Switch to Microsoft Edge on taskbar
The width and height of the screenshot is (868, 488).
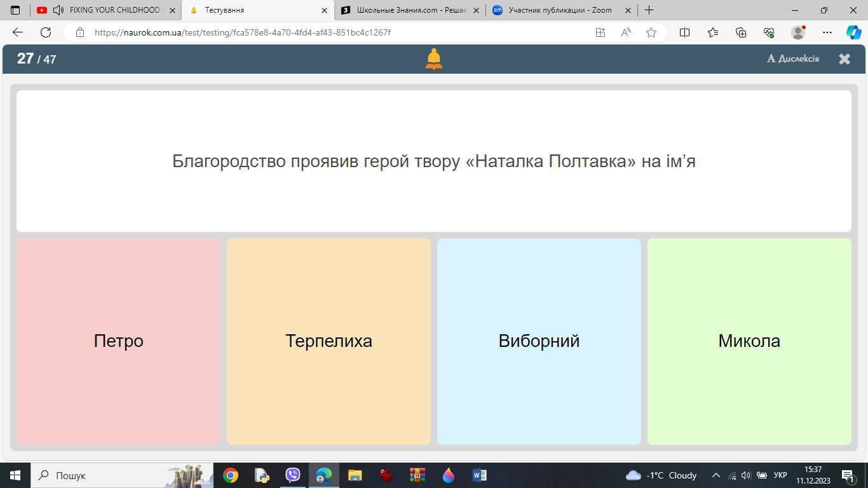[x=324, y=475]
